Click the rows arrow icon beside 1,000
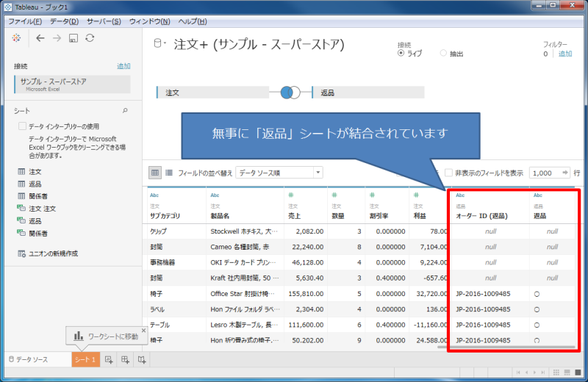Viewport: 588px width, 382px height. pos(565,173)
